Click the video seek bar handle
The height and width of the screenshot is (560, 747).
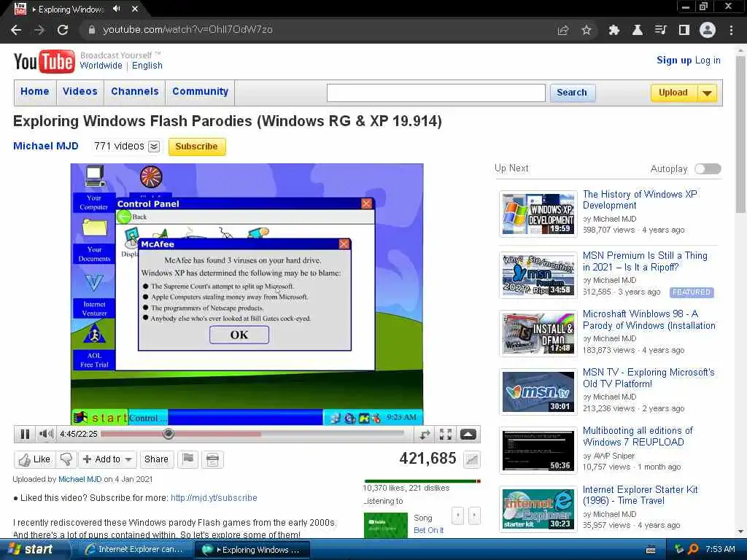pos(169,434)
